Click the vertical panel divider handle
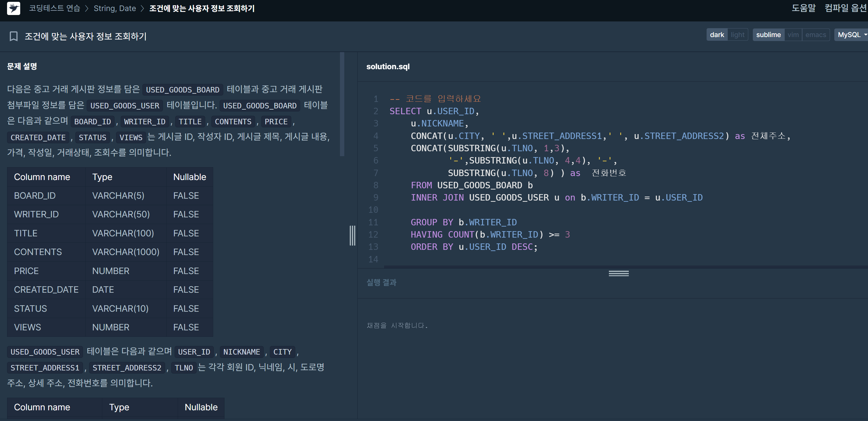Screen dimensions: 868x421 (352, 235)
